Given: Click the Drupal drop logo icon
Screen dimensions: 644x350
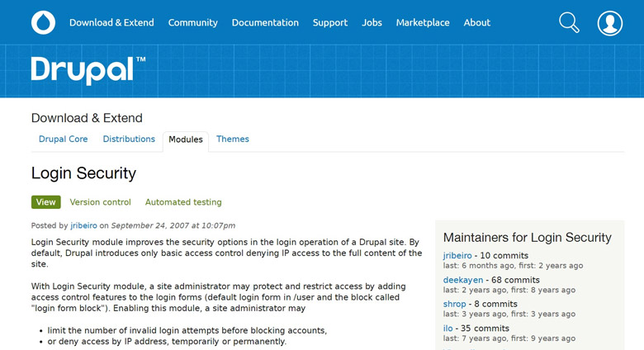Looking at the screenshot, I should coord(43,22).
